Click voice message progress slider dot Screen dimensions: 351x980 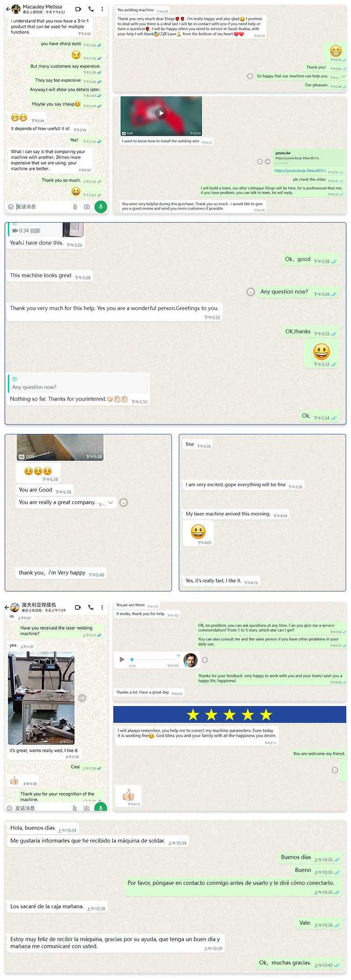point(132,660)
